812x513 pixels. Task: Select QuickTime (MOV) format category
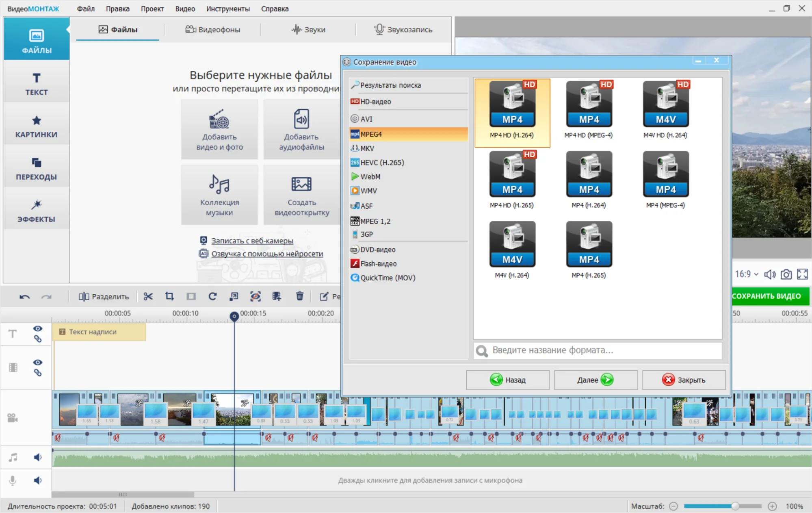pyautogui.click(x=409, y=278)
